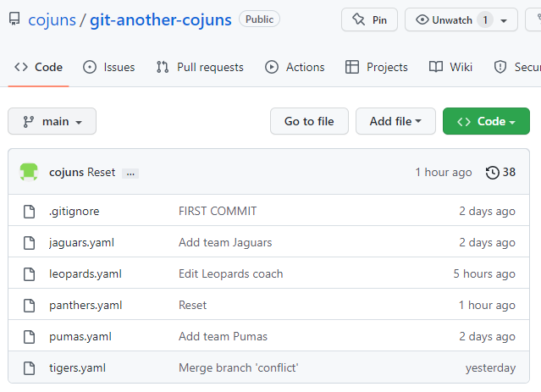View commit history with 38 commits
Screen dimensions: 541x392
click(x=500, y=172)
